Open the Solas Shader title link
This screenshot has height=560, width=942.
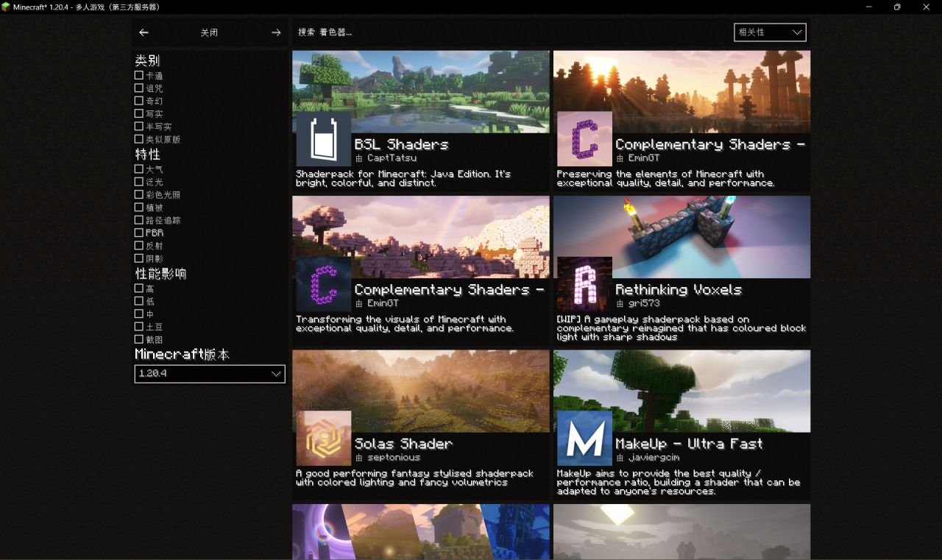(x=403, y=443)
